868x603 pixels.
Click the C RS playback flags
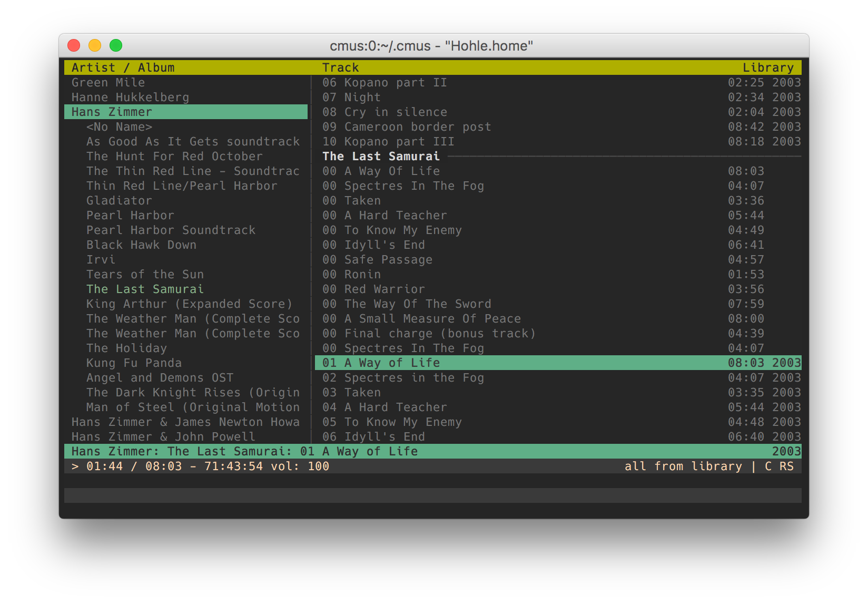779,466
